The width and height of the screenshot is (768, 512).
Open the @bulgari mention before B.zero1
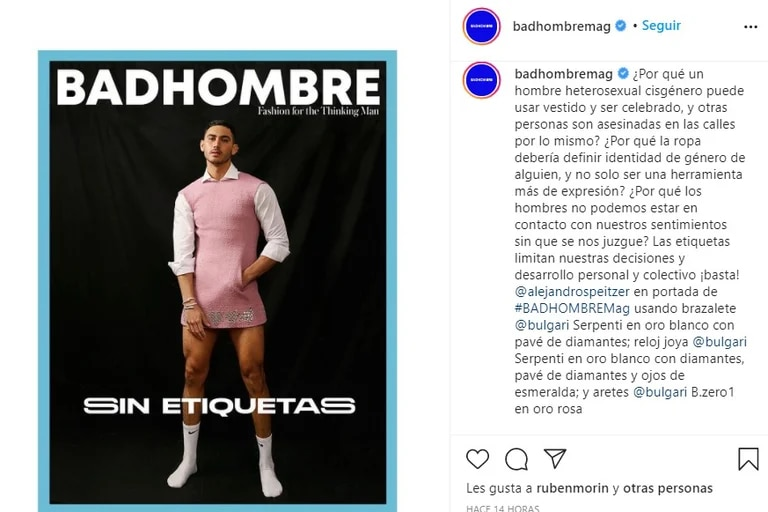pyautogui.click(x=660, y=392)
